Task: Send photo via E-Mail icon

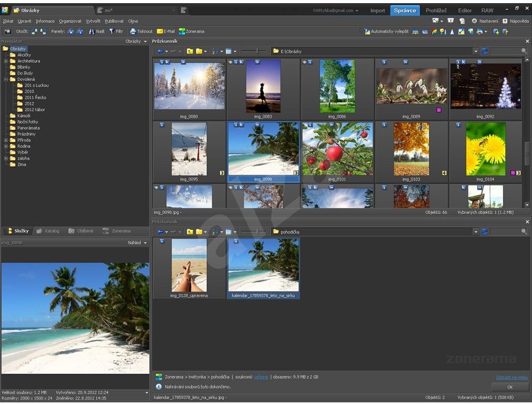Action: 160,31
